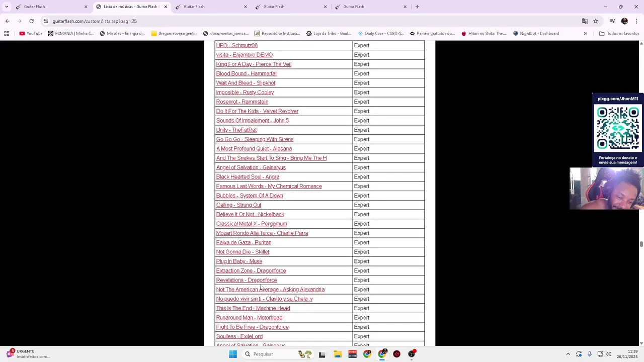This screenshot has width=644, height=362.
Task: Click the pixgg QR code overlay
Action: [x=618, y=129]
